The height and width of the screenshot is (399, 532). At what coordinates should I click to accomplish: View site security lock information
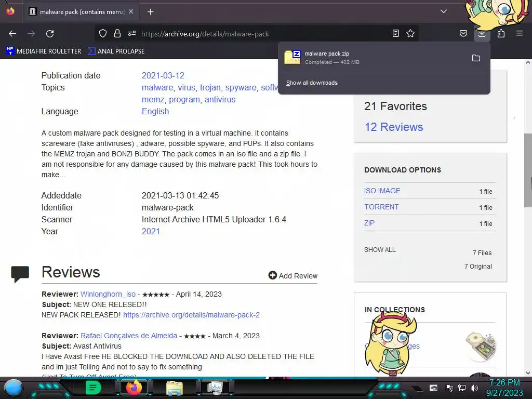click(x=117, y=33)
